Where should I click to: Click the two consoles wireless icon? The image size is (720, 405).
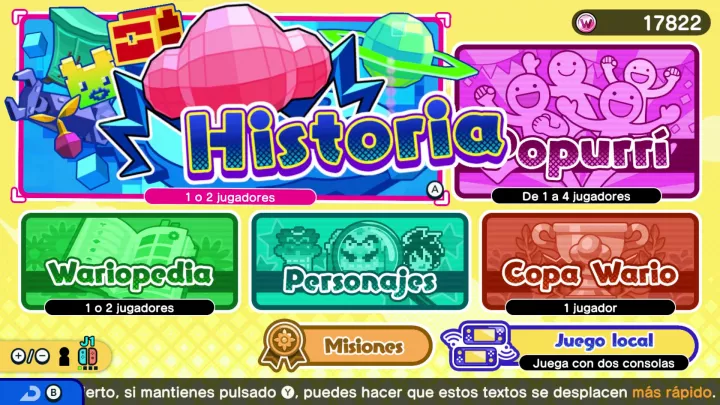click(x=480, y=346)
